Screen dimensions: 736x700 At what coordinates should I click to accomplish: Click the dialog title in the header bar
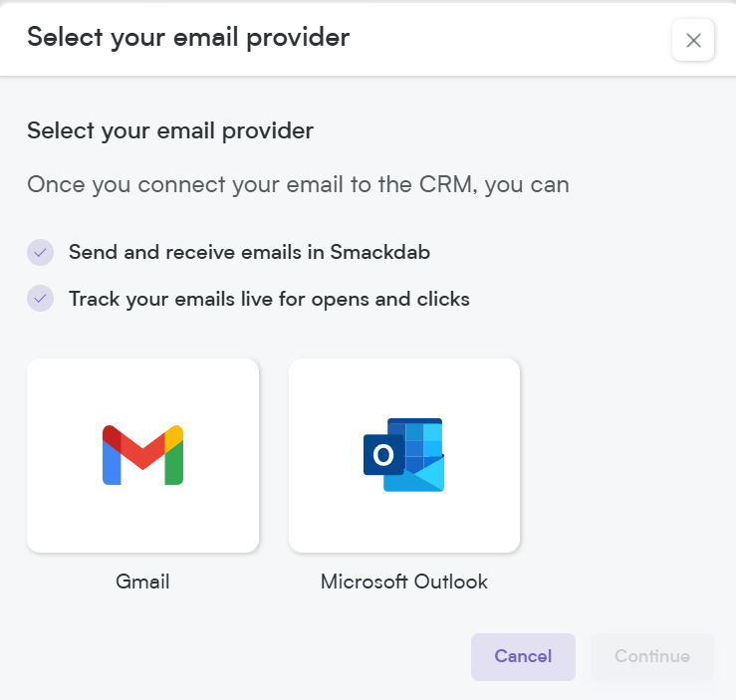pos(188,38)
